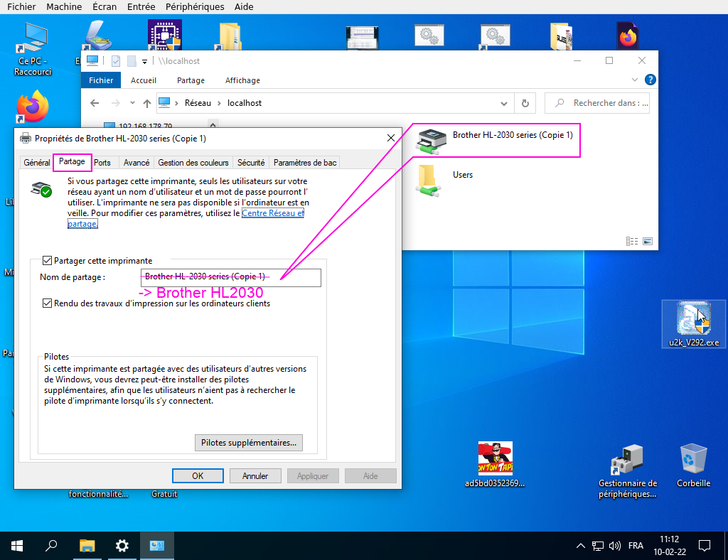728x560 pixels.
Task: Open the purple Firefox file desktop icon
Action: (x=628, y=36)
